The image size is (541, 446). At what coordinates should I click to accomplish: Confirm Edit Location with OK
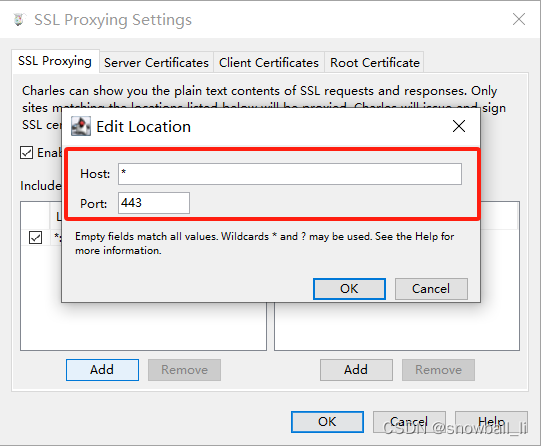pyautogui.click(x=349, y=289)
